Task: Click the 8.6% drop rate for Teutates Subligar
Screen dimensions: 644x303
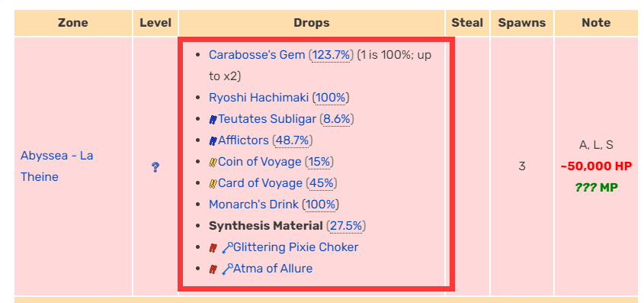Action: click(337, 119)
